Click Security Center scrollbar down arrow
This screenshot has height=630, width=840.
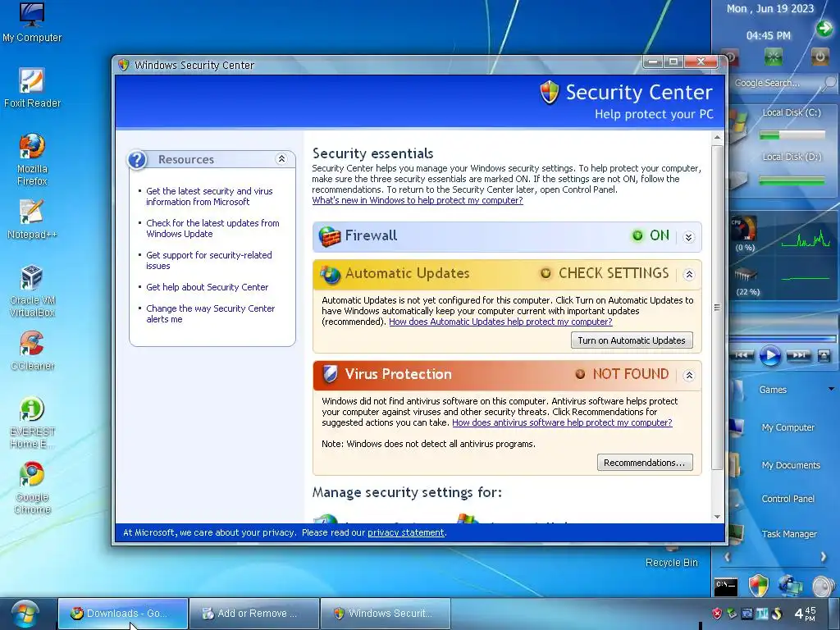717,517
